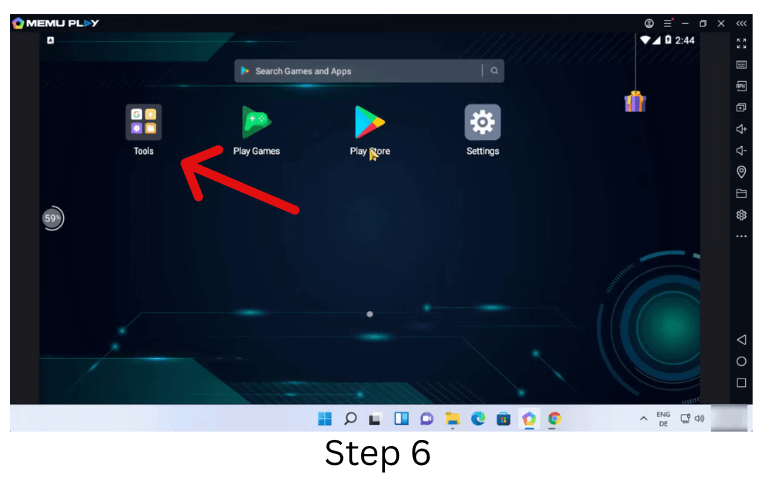The height and width of the screenshot is (480, 768).
Task: Open the Play Store app
Action: pos(370,122)
